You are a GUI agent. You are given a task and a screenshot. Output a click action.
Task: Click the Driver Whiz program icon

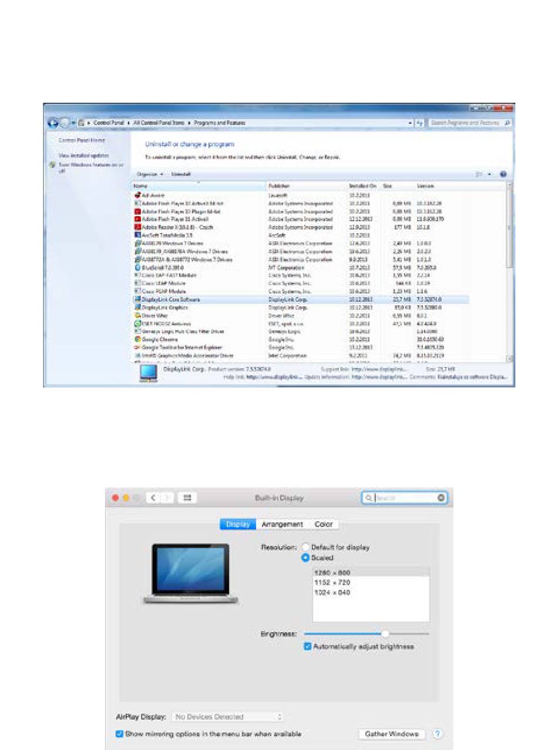coord(137,315)
